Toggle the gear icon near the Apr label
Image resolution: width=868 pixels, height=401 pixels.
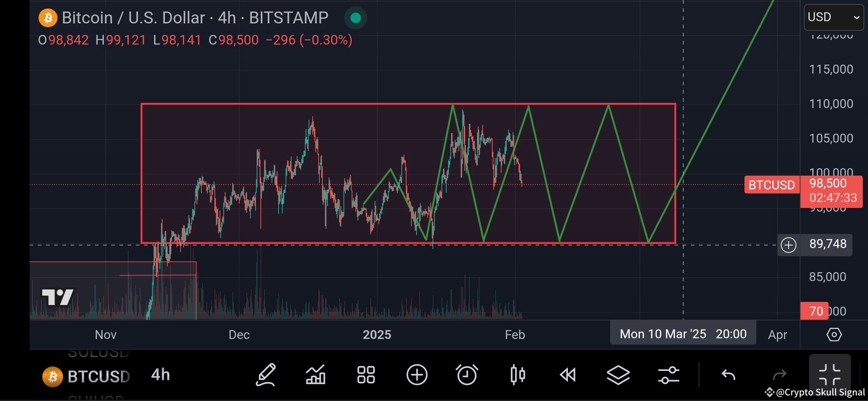tap(835, 334)
